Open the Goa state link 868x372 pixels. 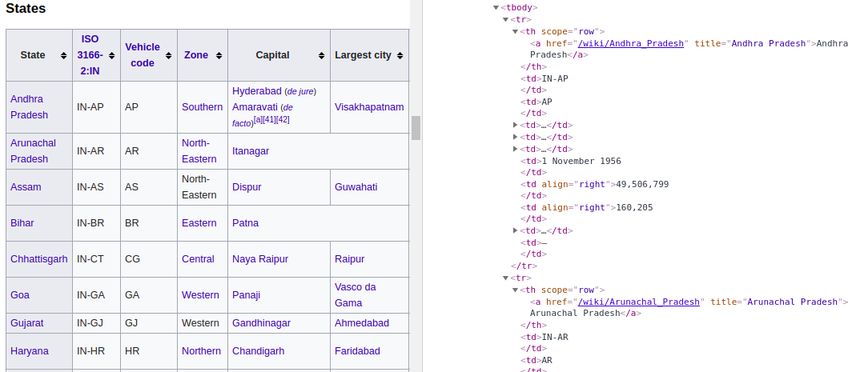[20, 295]
